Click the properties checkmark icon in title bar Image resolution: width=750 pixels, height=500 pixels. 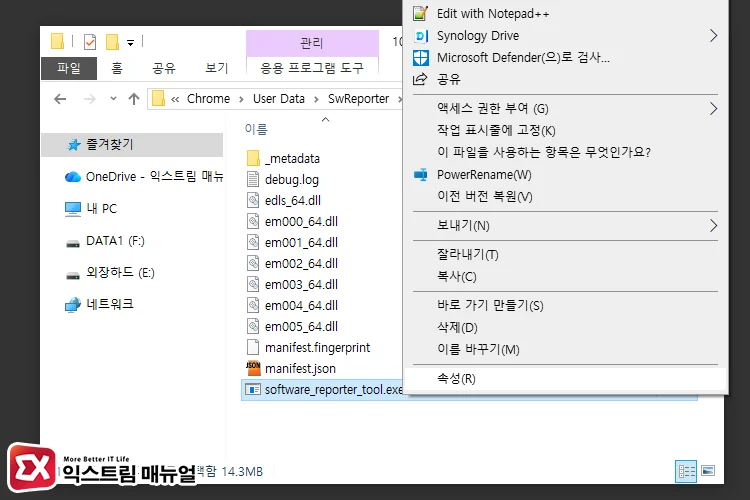[90, 42]
